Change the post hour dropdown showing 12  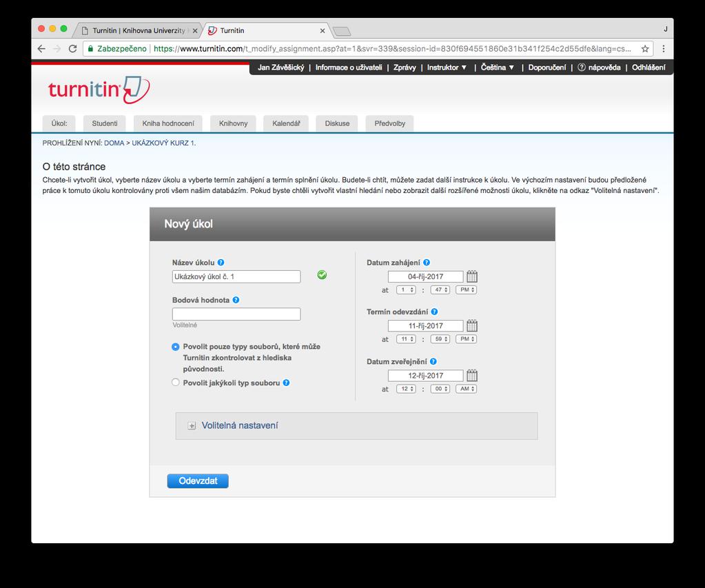(406, 389)
